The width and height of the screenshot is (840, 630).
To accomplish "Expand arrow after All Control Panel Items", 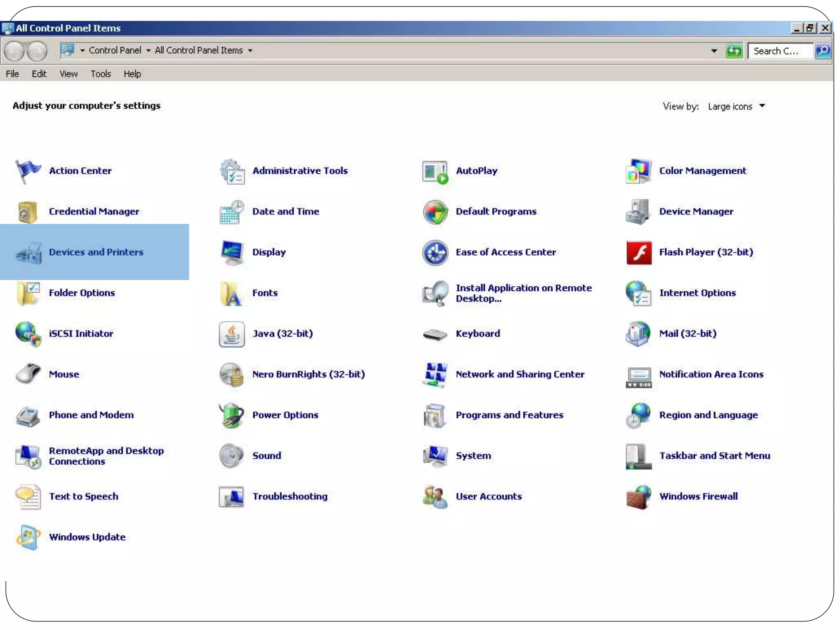I will pyautogui.click(x=250, y=50).
